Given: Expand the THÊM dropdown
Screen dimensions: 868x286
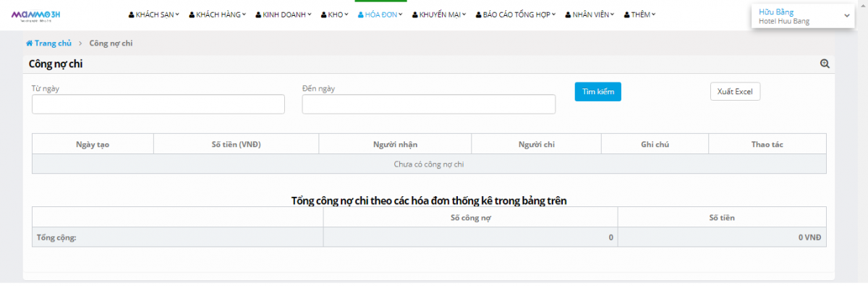Looking at the screenshot, I should click(x=639, y=14).
